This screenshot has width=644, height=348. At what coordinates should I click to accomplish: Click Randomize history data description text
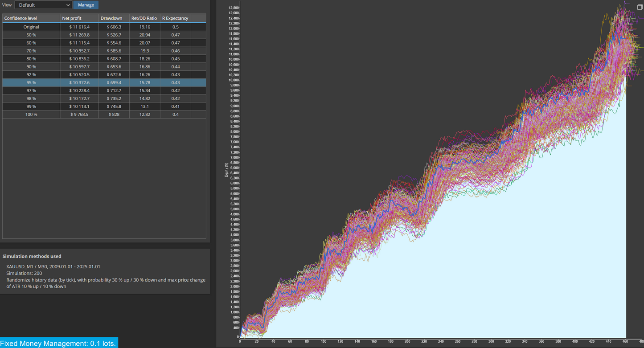coord(106,283)
